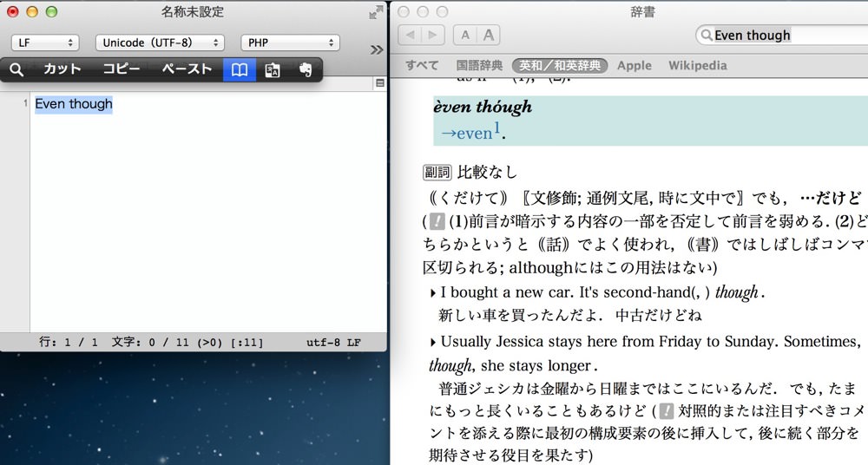Go forward with dictionary right arrow
868x465 pixels.
click(x=433, y=35)
